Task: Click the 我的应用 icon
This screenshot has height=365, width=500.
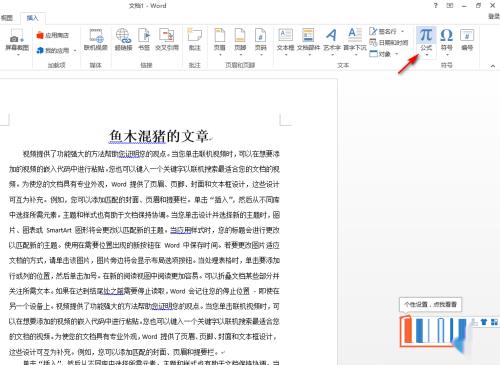Action: (40, 50)
